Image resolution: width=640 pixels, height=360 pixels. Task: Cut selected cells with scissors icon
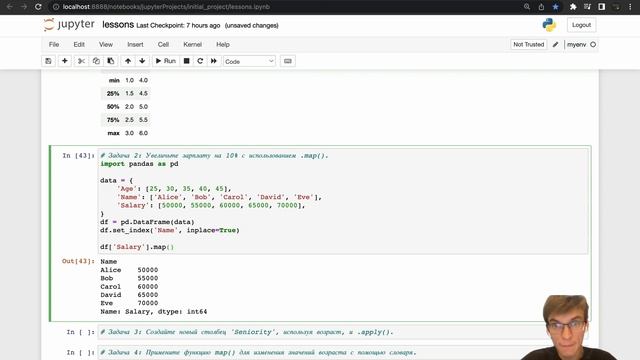[81, 61]
